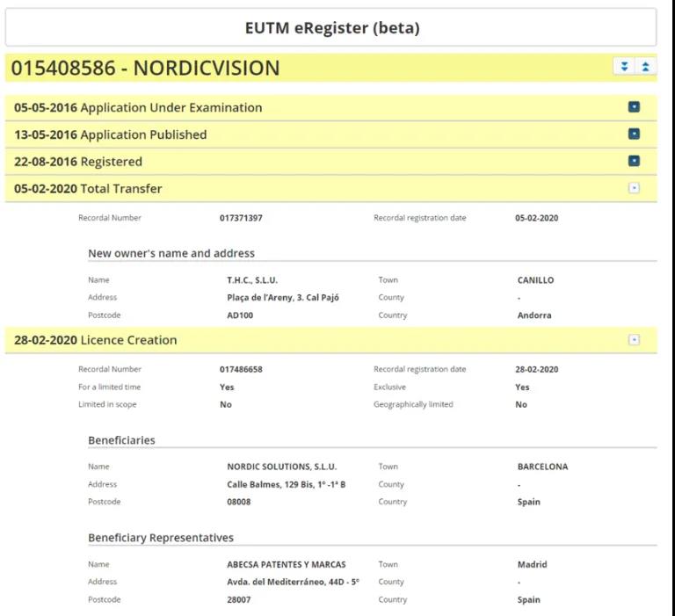Expand the 22-08-2016 Registered row
The height and width of the screenshot is (616, 675).
pos(634,161)
